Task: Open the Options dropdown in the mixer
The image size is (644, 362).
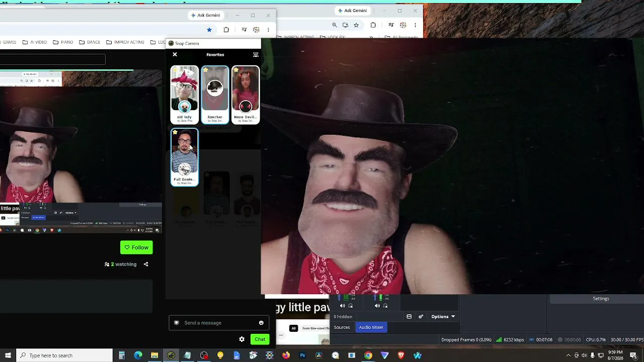Action: [x=443, y=317]
